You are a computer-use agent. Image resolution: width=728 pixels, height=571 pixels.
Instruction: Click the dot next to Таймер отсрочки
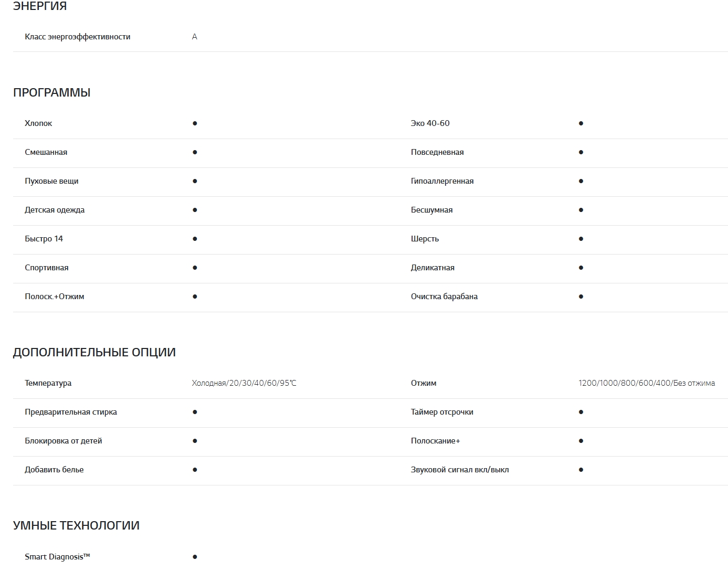[x=581, y=412]
